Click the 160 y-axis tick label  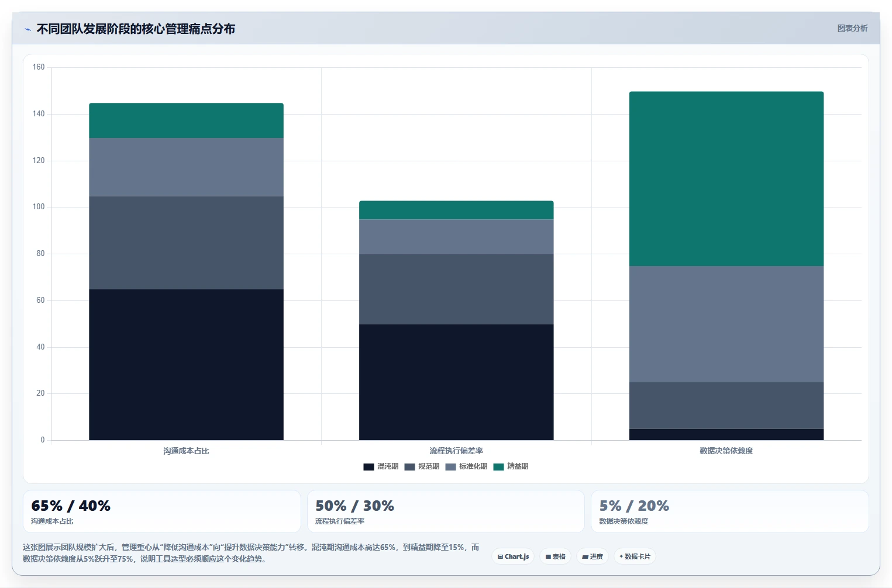point(39,67)
